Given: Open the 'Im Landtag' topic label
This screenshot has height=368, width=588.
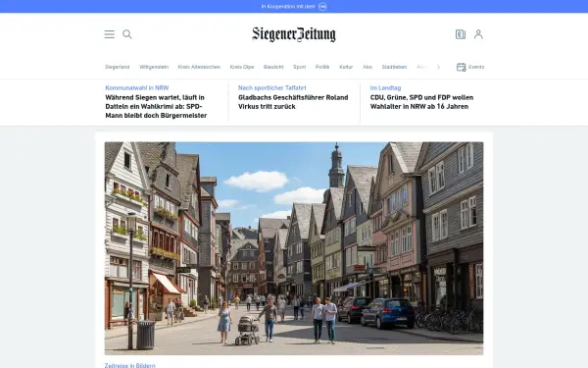Looking at the screenshot, I should pyautogui.click(x=385, y=88).
